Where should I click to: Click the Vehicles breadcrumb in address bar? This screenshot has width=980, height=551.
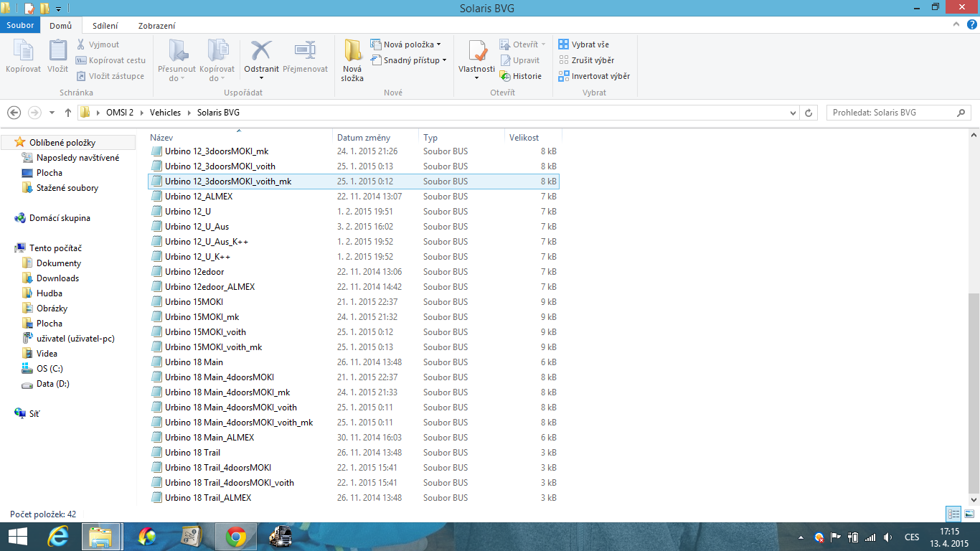point(165,113)
